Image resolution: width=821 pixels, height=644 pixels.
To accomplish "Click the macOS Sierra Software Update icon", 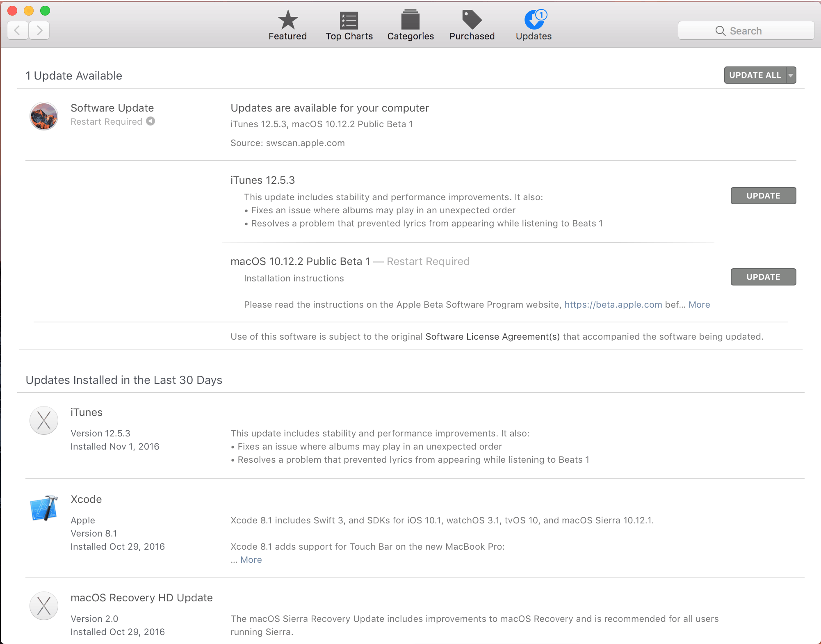I will click(44, 116).
